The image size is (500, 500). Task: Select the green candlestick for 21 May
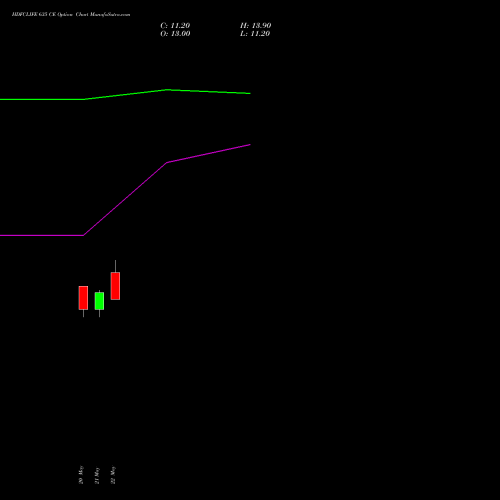(99, 301)
